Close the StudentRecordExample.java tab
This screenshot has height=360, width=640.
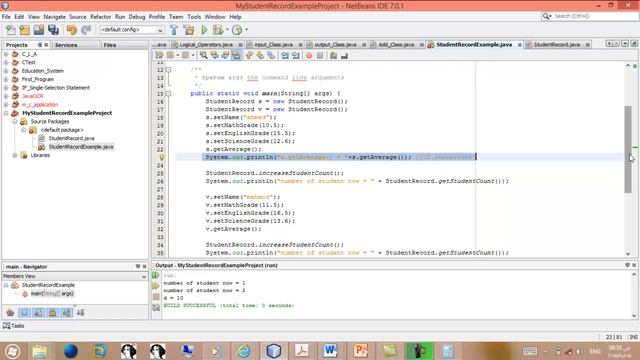click(520, 45)
